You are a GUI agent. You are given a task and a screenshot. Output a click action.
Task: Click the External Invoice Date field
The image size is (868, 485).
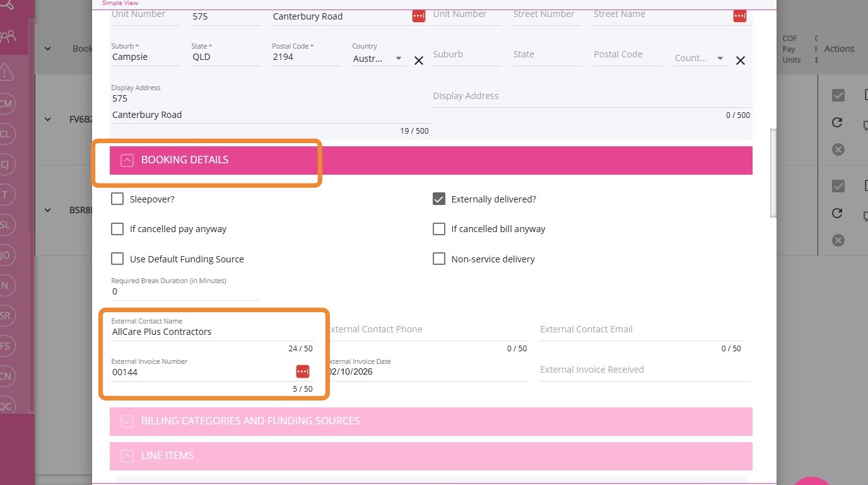tap(426, 371)
